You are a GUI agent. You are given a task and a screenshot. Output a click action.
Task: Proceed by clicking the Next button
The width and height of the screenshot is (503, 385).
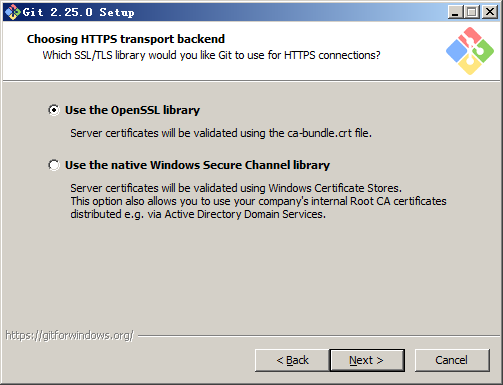point(367,360)
